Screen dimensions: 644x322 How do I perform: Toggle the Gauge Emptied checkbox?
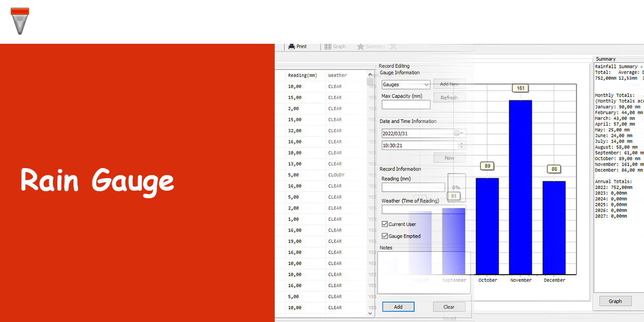point(385,236)
